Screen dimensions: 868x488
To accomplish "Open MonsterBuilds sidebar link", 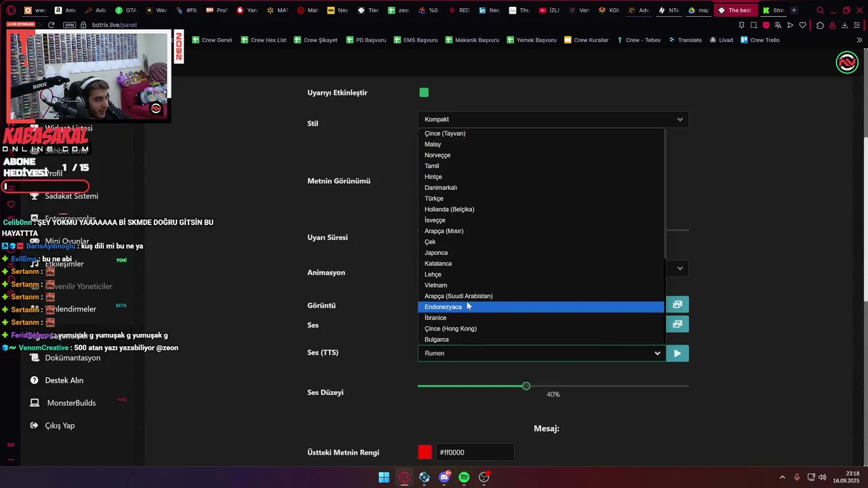I will [71, 403].
